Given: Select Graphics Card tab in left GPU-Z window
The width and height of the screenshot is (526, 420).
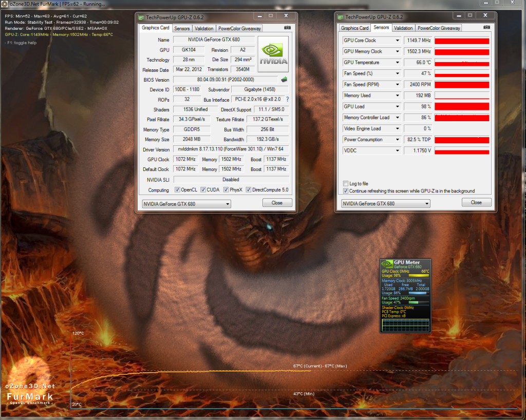Looking at the screenshot, I should click(x=155, y=28).
